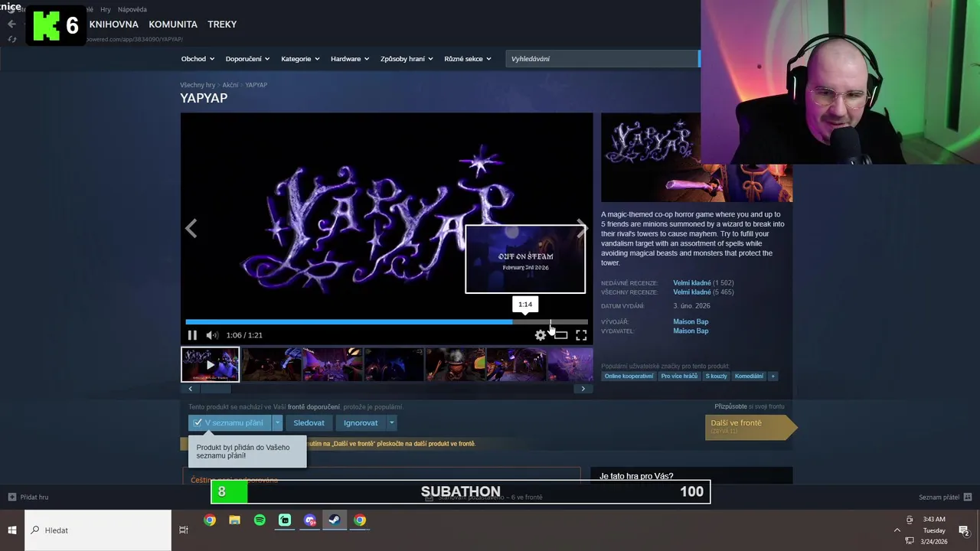This screenshot has height=551, width=980.
Task: Expand the Ignorovat dropdown arrow
Action: tap(391, 422)
